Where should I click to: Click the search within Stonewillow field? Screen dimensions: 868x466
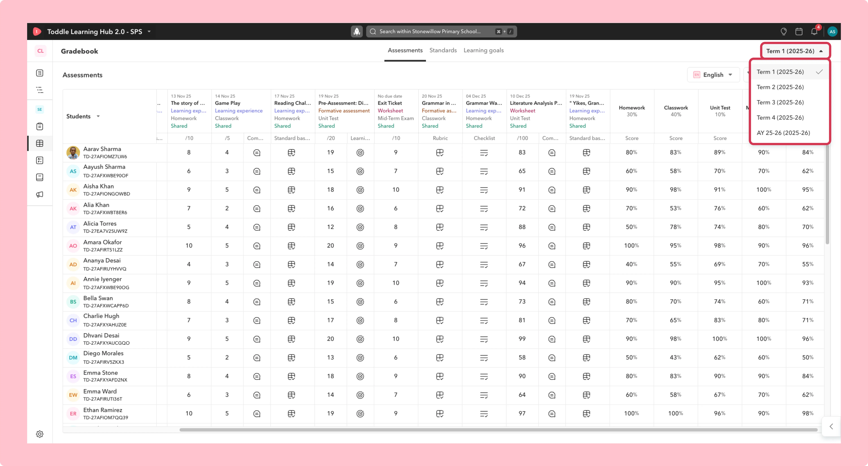[x=441, y=31]
